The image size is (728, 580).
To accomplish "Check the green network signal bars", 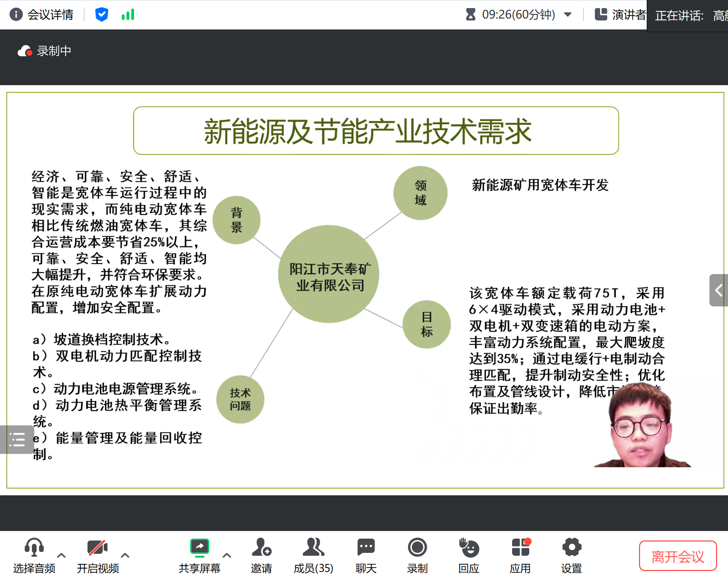I will (x=128, y=15).
